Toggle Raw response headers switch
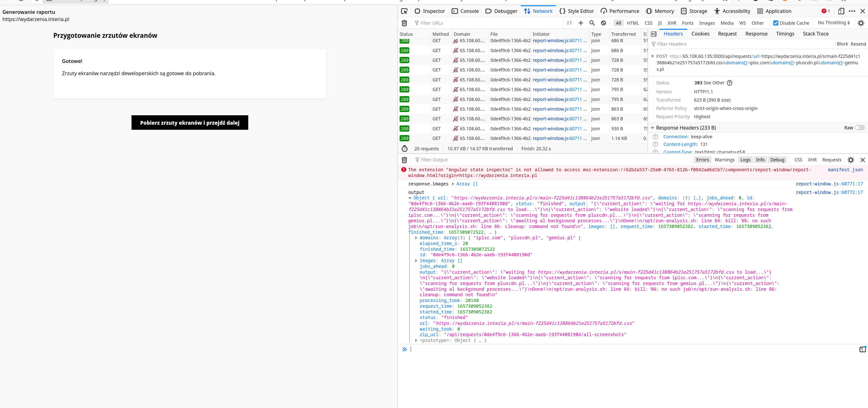This screenshot has height=408, width=868. [859, 127]
